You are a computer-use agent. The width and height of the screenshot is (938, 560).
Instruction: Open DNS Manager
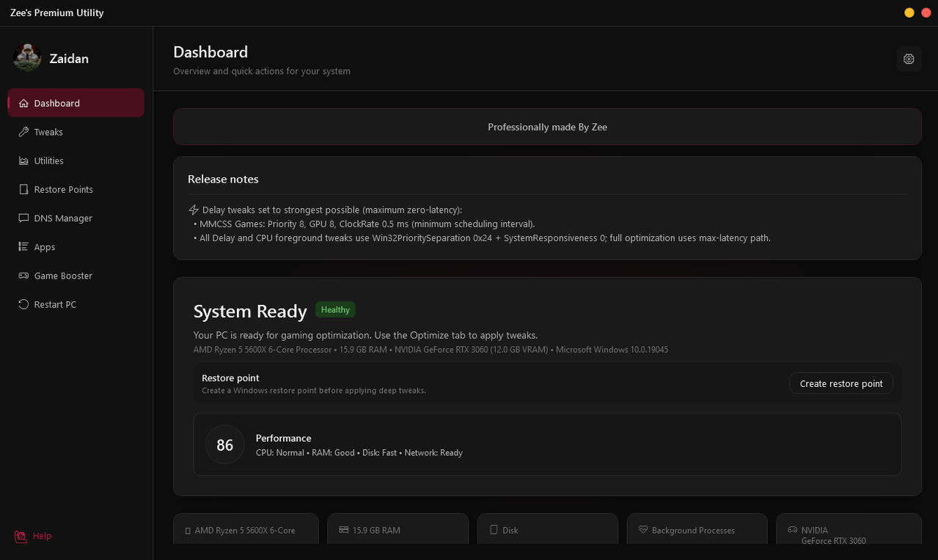pos(76,218)
